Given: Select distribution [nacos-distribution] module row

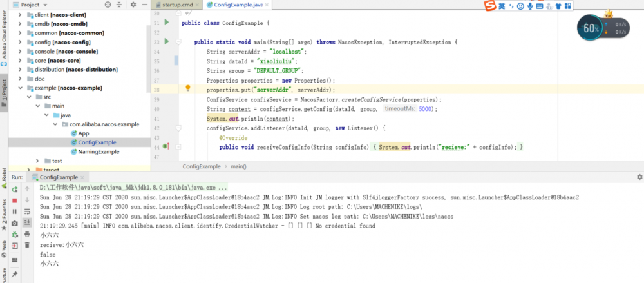Looking at the screenshot, I should click(79, 70).
